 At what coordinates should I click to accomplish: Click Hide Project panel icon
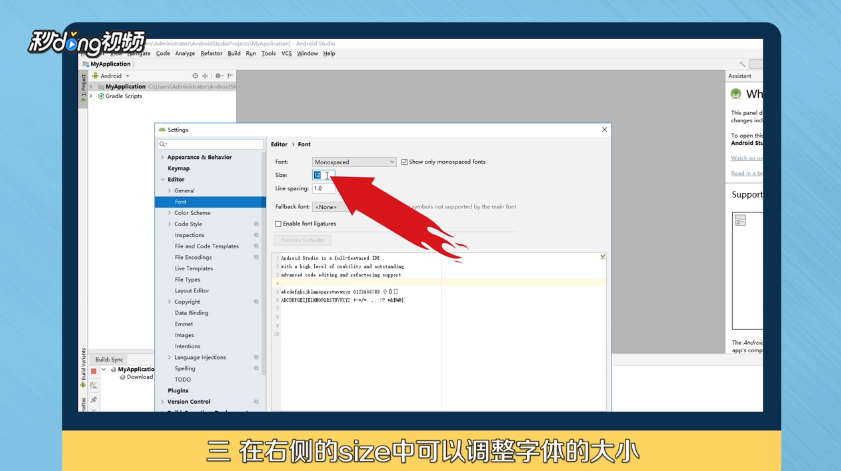[230, 76]
